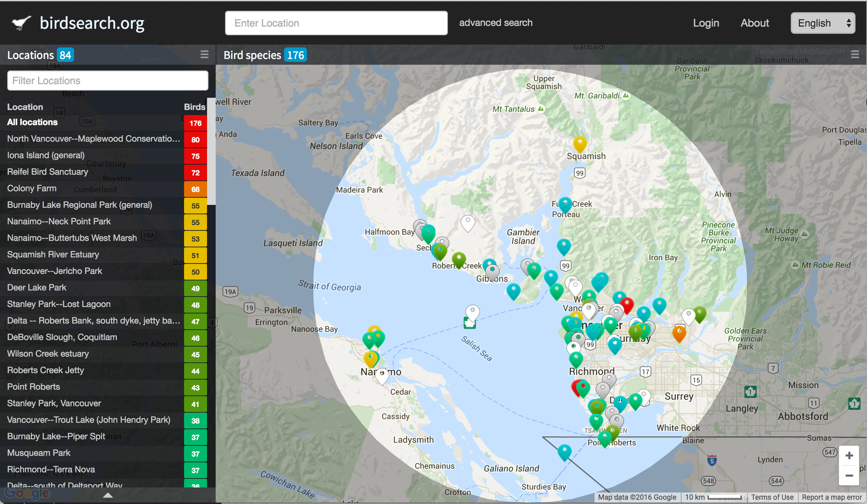
Task: Click the locations list scrollbar thumb
Action: (212, 151)
